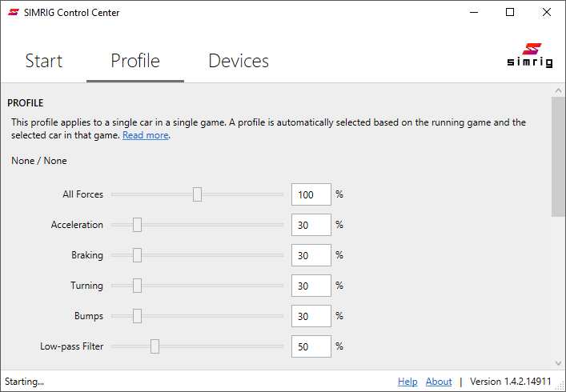Screen dimensions: 566x392
Task: Click the All Forces slider handle
Action: [x=197, y=194]
